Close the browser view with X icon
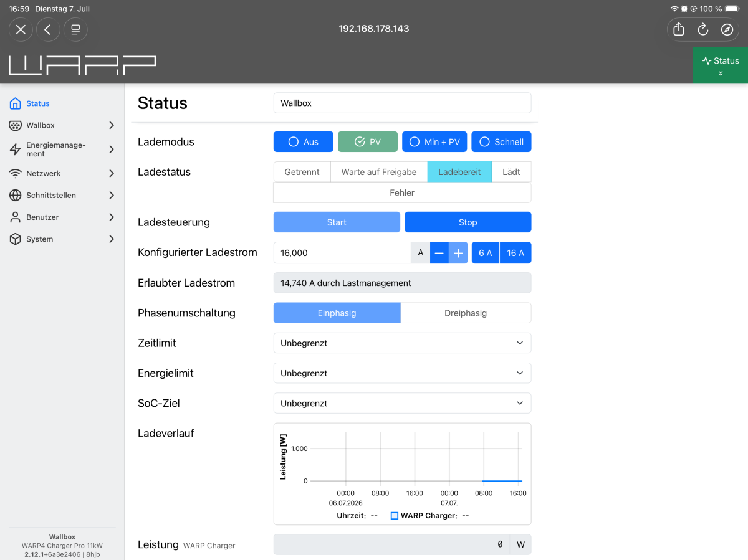 pos(21,29)
